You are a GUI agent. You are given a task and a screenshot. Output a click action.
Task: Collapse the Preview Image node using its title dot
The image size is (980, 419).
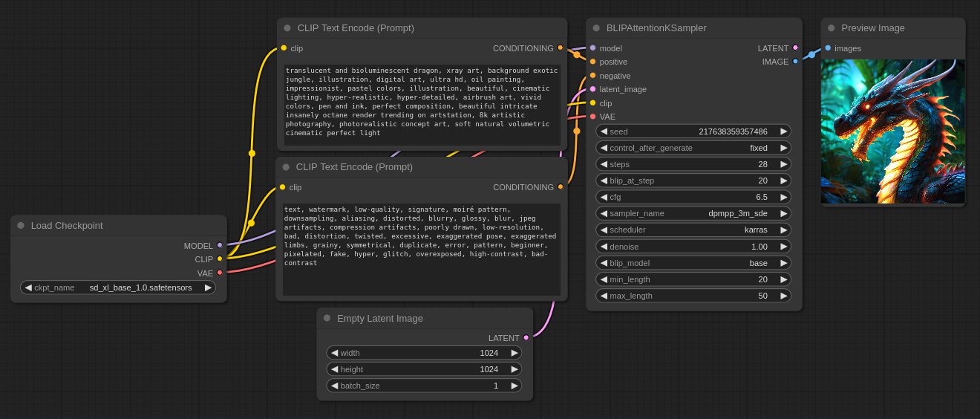pos(832,28)
